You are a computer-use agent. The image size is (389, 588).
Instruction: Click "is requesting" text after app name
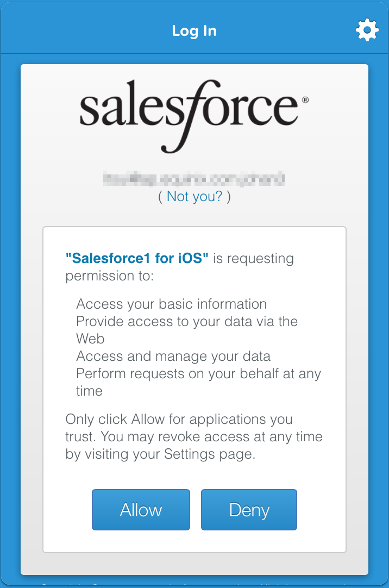253,259
